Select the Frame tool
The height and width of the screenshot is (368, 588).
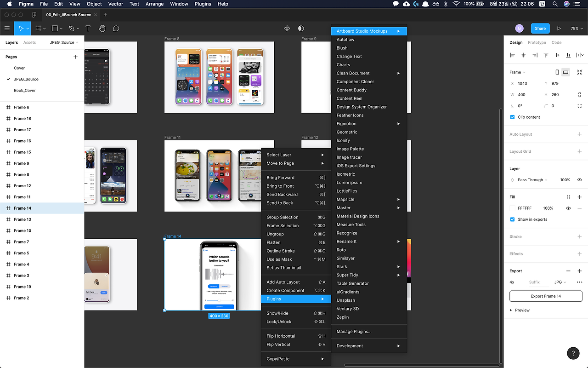(x=39, y=29)
